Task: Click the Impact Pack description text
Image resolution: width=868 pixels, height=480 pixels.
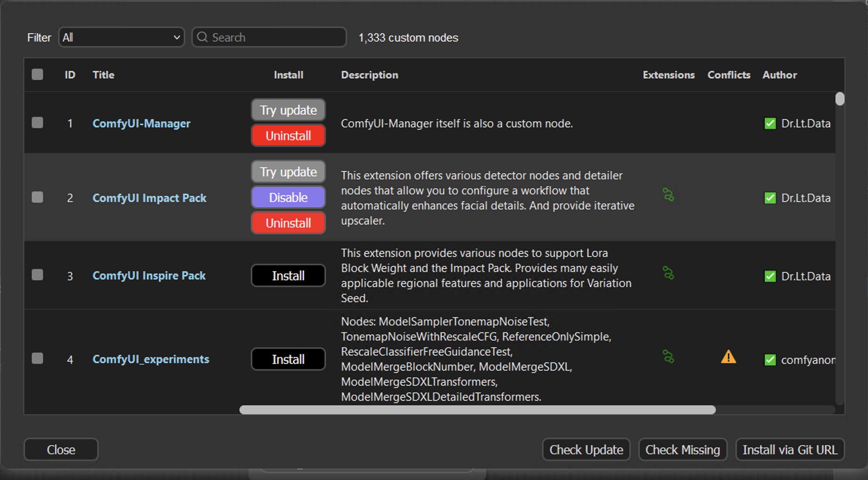Action: click(487, 198)
